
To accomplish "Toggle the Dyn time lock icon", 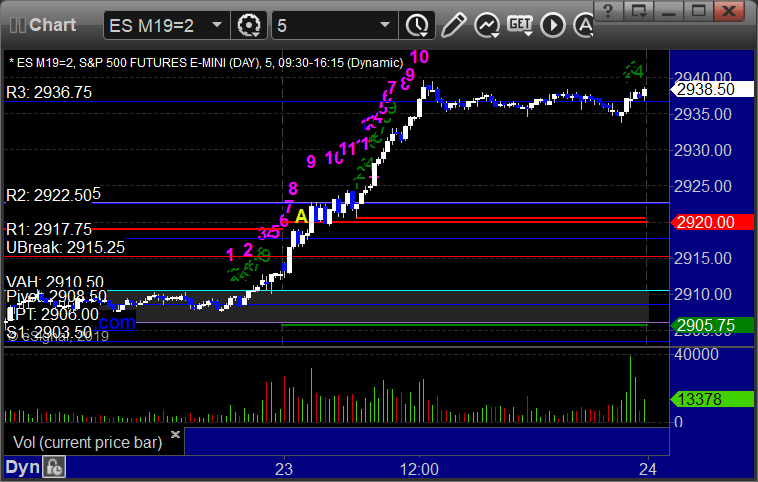I will coord(55,467).
